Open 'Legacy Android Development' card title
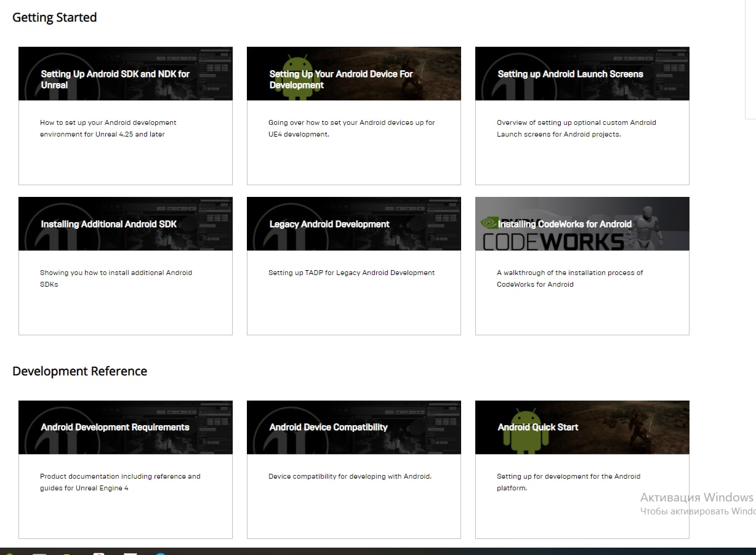Image resolution: width=756 pixels, height=555 pixels. [x=329, y=224]
